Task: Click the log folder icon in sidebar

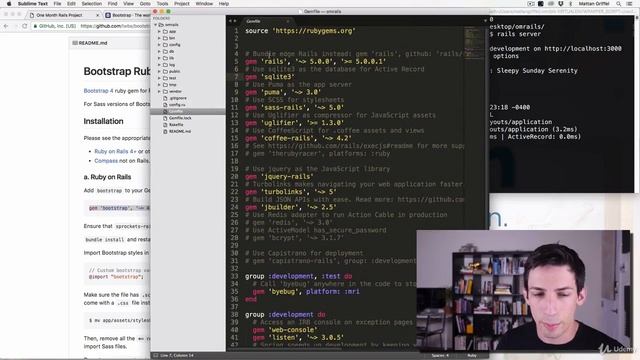Action: [x=165, y=65]
